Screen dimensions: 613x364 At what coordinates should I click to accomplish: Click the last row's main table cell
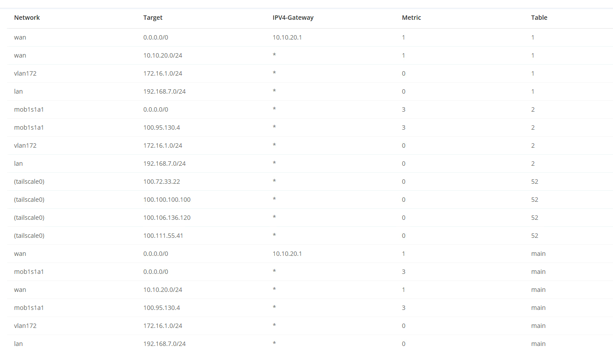[x=538, y=344]
